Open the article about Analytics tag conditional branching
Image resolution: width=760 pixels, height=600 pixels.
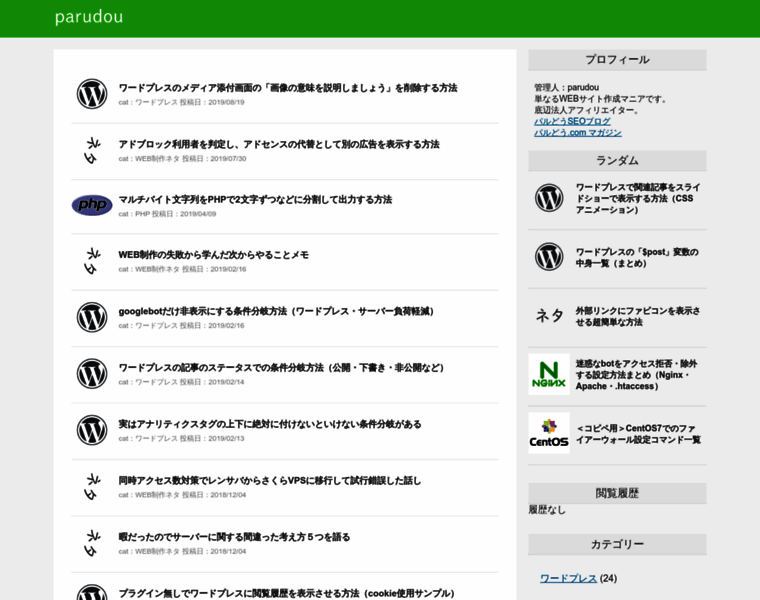pyautogui.click(x=269, y=424)
